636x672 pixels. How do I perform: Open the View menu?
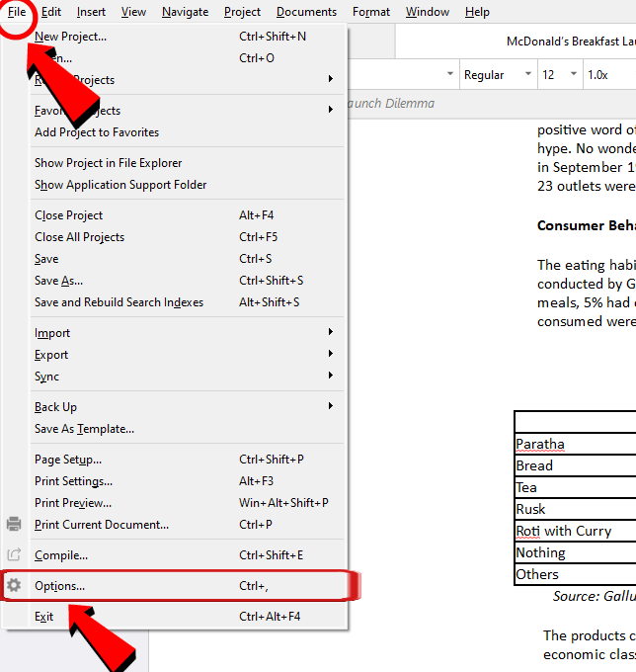click(x=133, y=12)
